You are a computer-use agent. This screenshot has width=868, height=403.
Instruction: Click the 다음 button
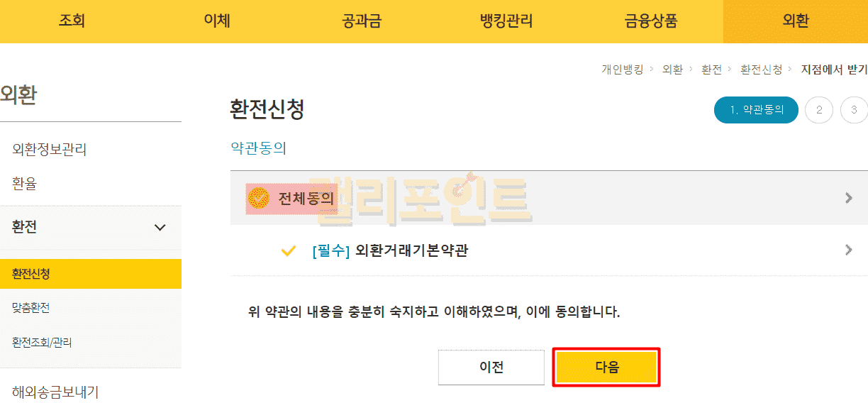tap(606, 367)
